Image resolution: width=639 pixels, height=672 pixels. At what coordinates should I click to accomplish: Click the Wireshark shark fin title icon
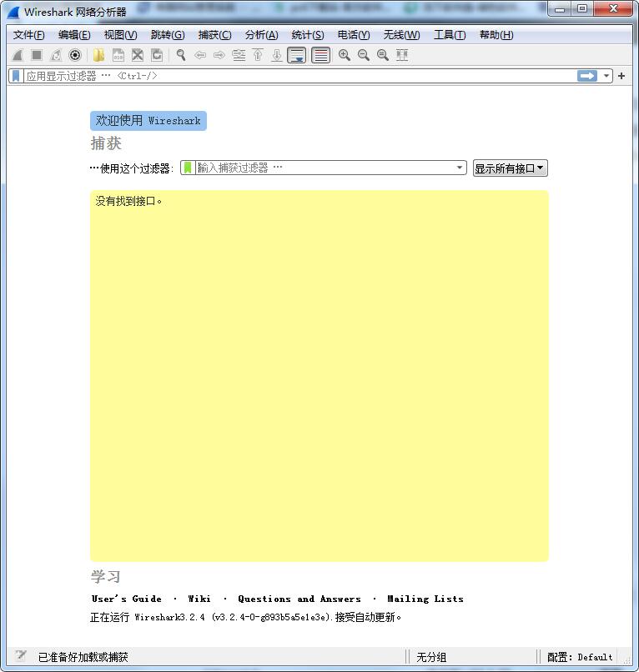[x=13, y=12]
